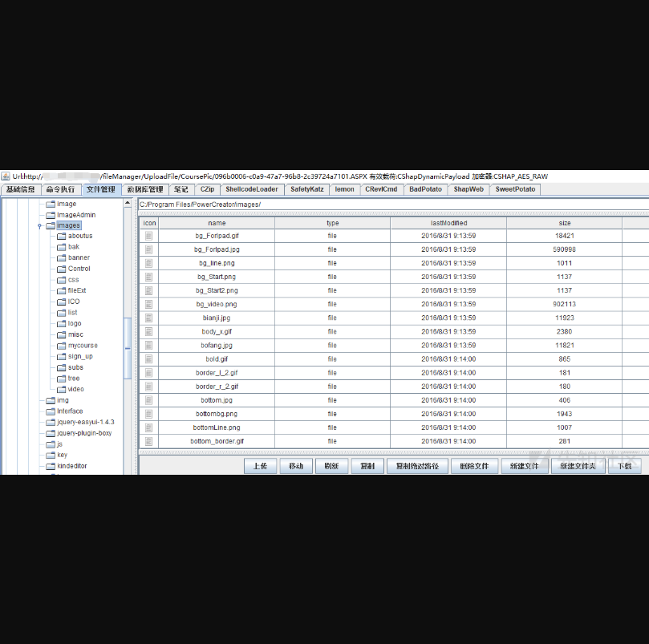The image size is (649, 644).
Task: Open the ShellcodeLoader tab
Action: click(252, 189)
